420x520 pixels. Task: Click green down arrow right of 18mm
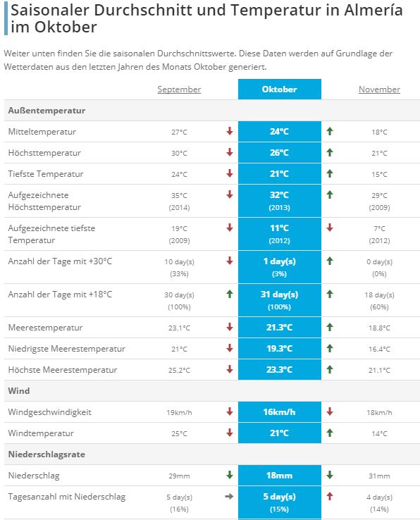[x=329, y=475]
